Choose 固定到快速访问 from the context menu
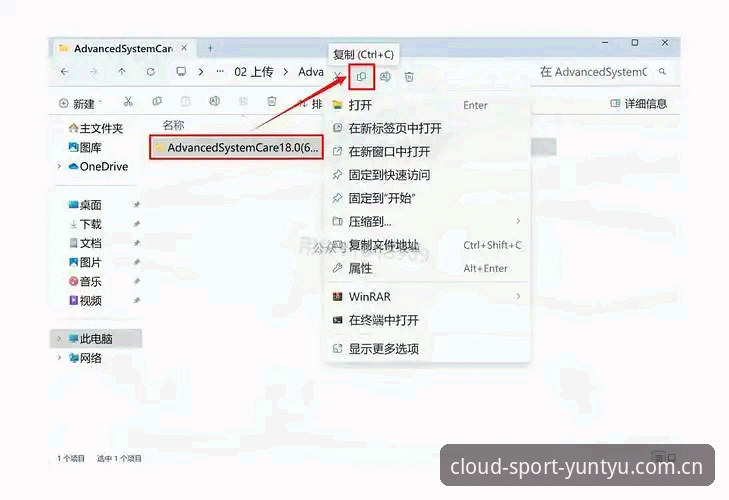Image resolution: width=729 pixels, height=500 pixels. (x=428, y=175)
